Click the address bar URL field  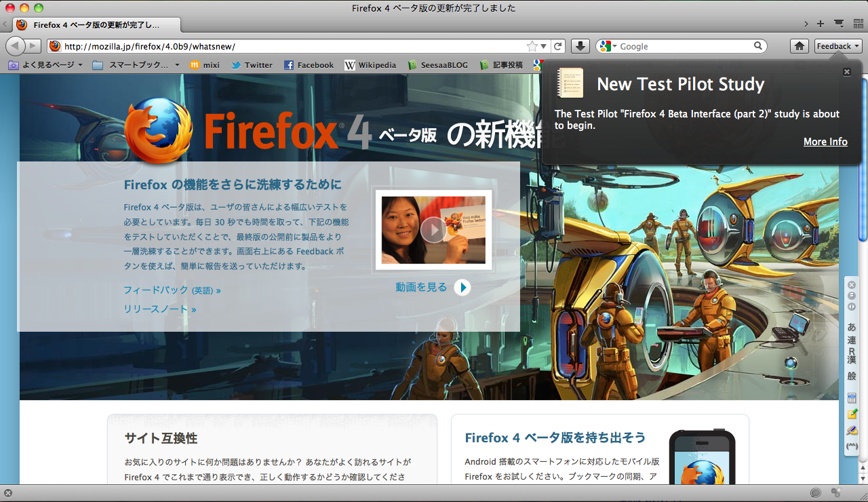(x=294, y=46)
